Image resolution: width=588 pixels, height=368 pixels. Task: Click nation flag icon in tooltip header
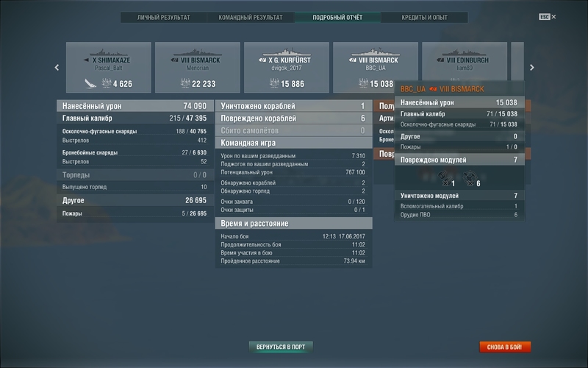pos(433,89)
